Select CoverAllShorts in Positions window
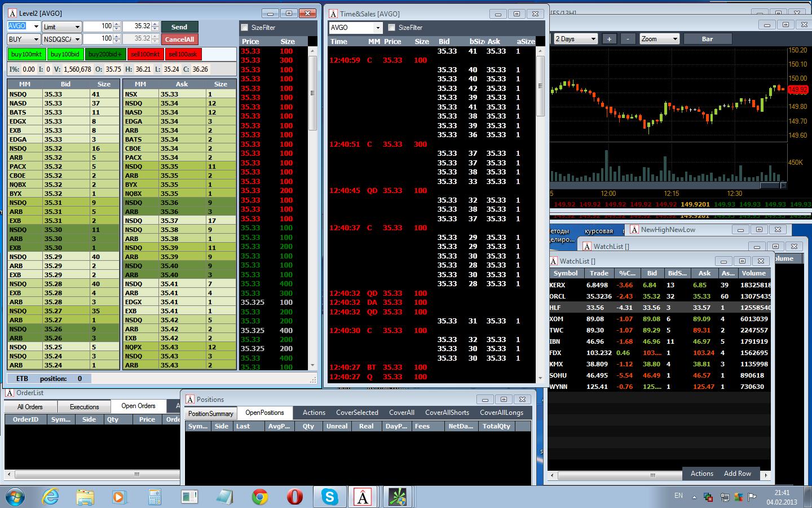 tap(447, 413)
